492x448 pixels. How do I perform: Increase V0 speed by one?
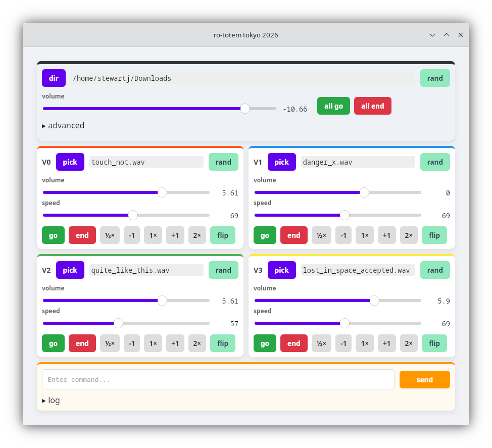(x=175, y=235)
